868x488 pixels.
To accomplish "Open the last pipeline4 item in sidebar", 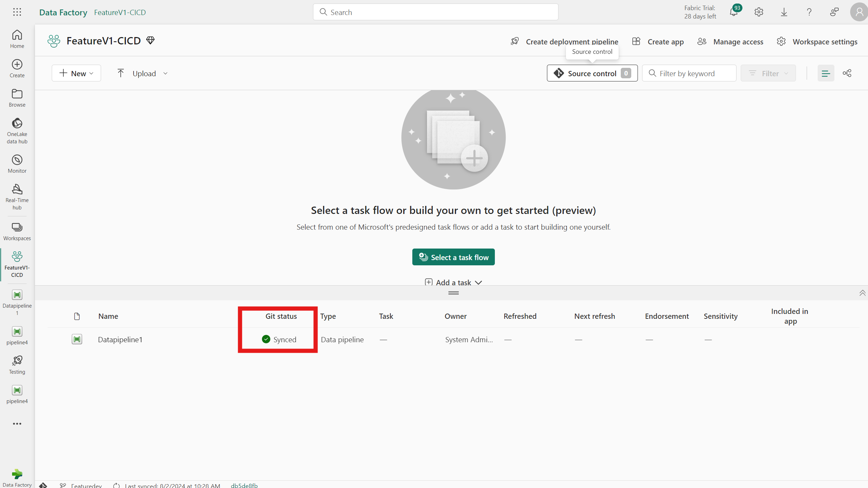I will [x=17, y=394].
